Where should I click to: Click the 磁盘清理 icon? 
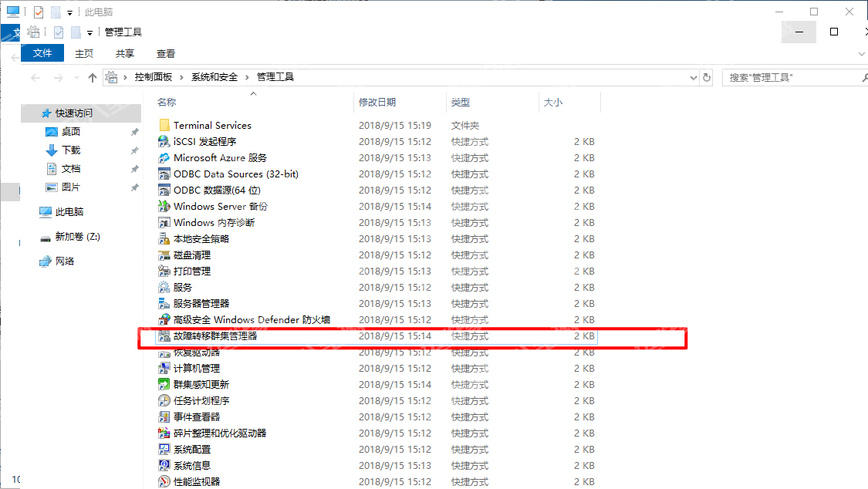164,255
